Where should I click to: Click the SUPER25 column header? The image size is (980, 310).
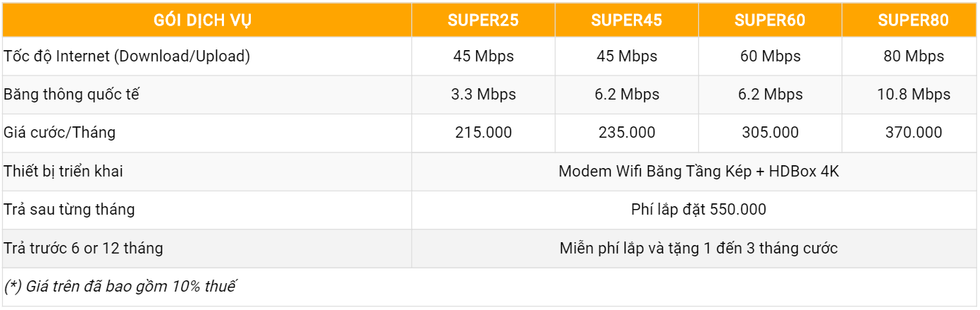pos(483,20)
